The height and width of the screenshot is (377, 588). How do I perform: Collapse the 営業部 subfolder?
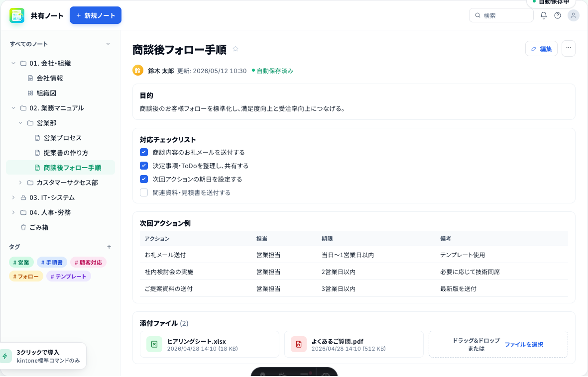click(20, 123)
